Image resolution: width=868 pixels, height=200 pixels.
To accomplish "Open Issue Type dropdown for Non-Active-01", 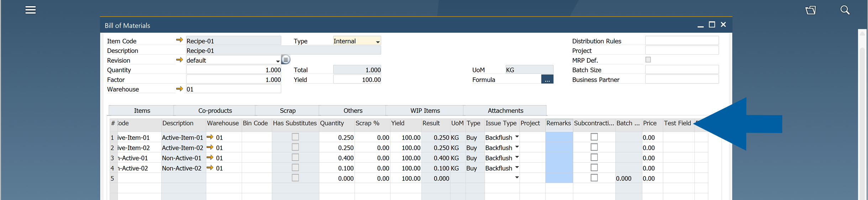I will pyautogui.click(x=517, y=157).
